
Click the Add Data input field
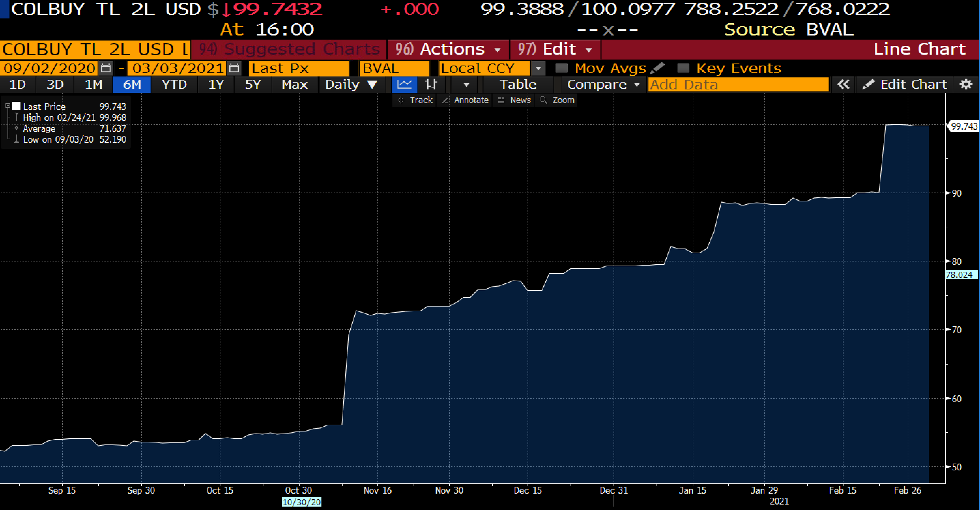pyautogui.click(x=738, y=85)
